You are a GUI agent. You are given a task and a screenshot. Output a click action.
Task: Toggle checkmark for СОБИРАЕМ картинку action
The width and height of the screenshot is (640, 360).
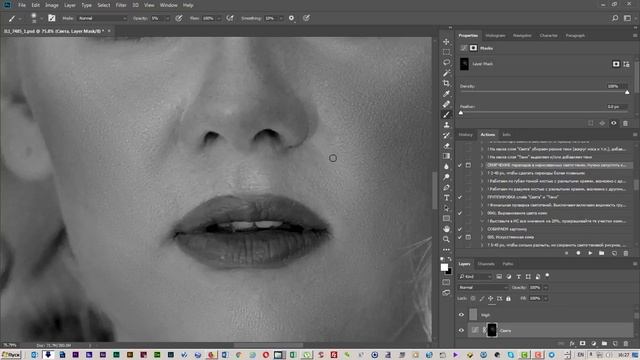(460, 229)
